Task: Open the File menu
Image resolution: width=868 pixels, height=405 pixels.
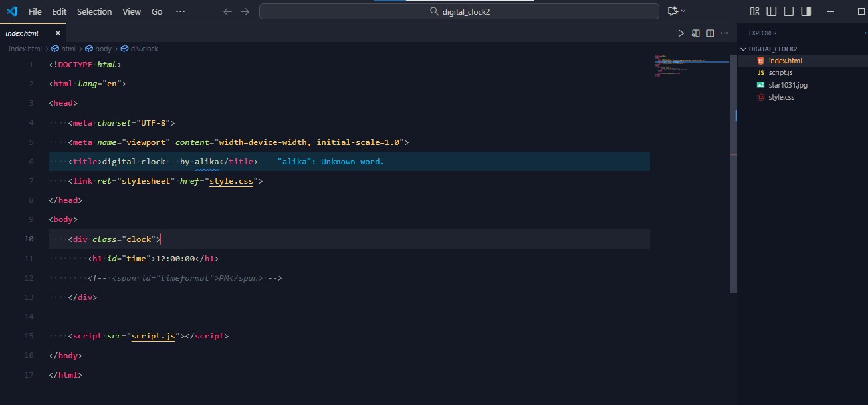Action: click(35, 11)
